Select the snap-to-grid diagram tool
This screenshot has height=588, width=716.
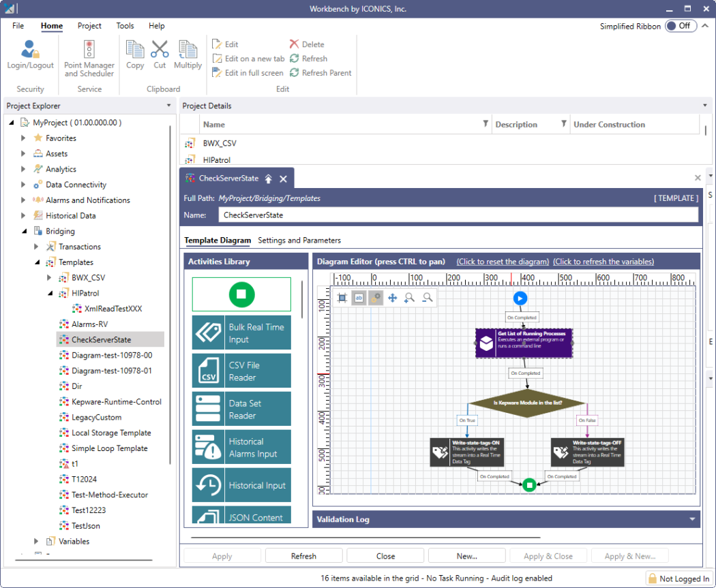342,298
